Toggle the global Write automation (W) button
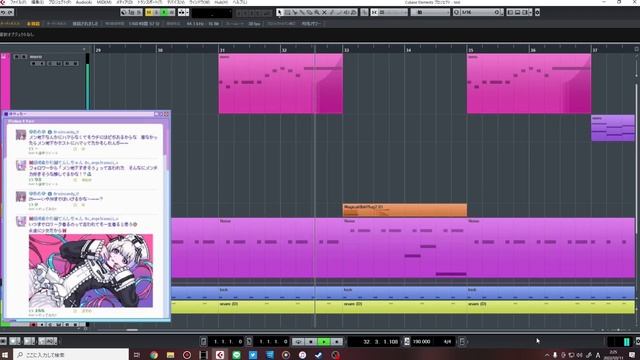This screenshot has width=640, height=360. point(172,13)
